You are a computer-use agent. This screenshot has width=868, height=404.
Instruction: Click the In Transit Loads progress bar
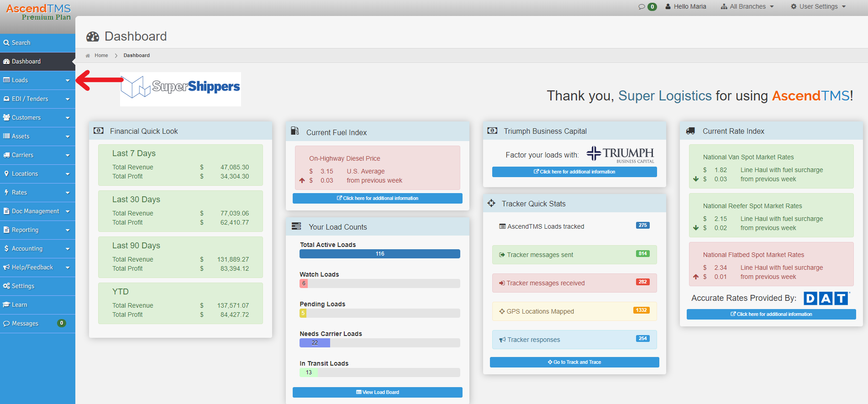point(380,373)
